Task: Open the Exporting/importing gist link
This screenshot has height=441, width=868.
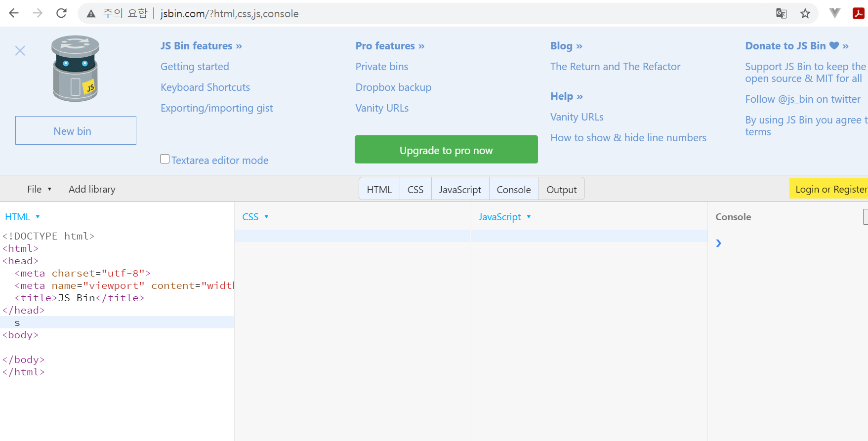Action: [216, 108]
